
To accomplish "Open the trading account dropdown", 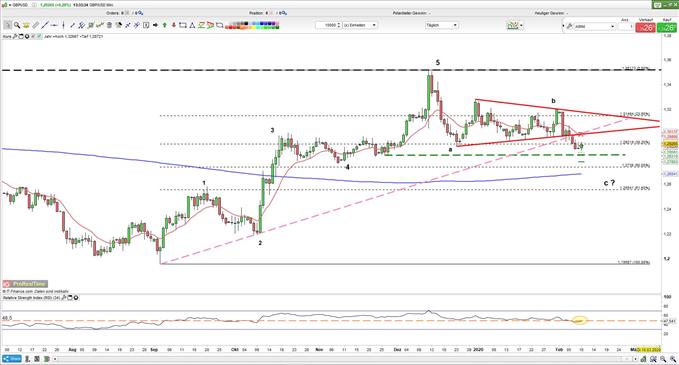I will tap(594, 26).
